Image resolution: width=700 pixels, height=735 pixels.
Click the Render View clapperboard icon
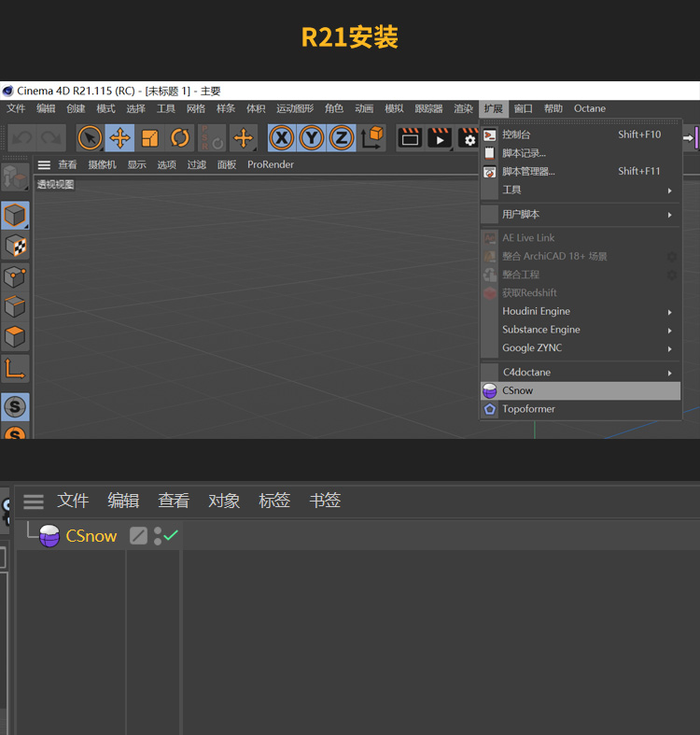tap(411, 138)
